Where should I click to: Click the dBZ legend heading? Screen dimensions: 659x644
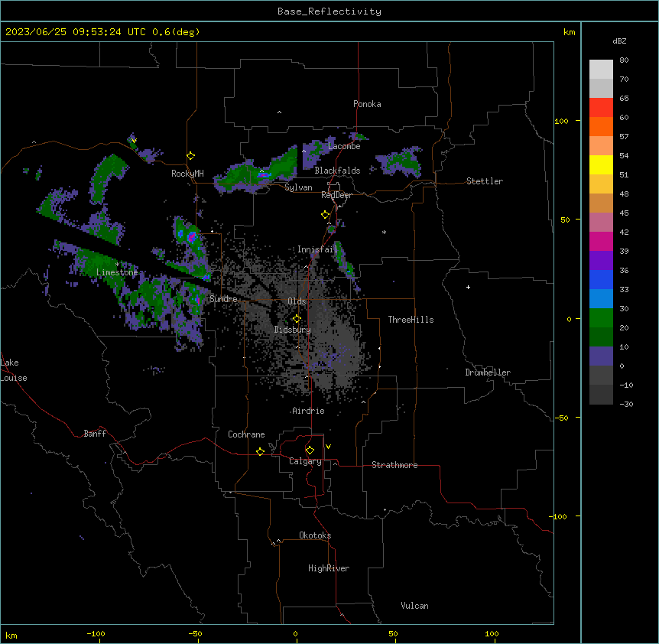[619, 41]
